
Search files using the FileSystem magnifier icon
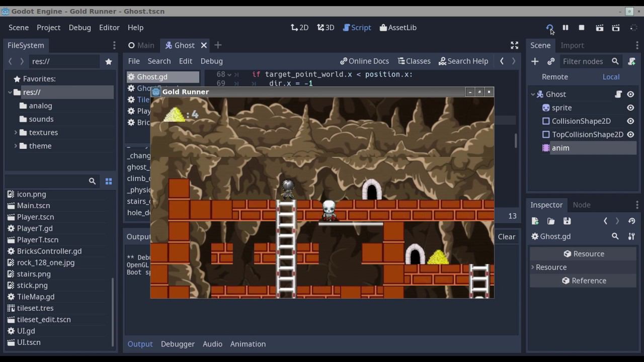[92, 181]
